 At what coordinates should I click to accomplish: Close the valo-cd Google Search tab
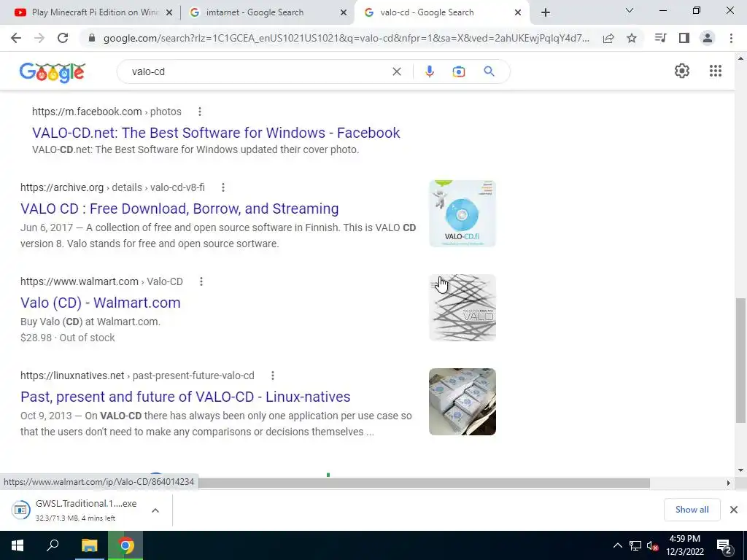(518, 12)
